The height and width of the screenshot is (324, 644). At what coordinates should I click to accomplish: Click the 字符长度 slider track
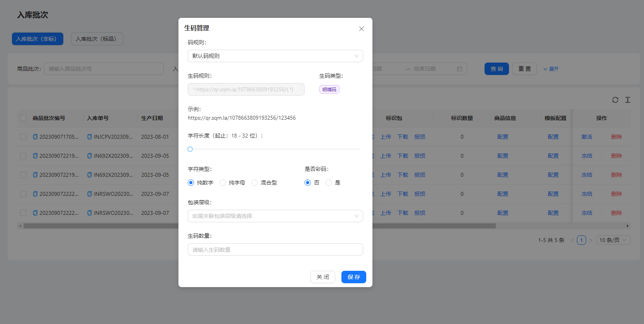pyautogui.click(x=275, y=149)
